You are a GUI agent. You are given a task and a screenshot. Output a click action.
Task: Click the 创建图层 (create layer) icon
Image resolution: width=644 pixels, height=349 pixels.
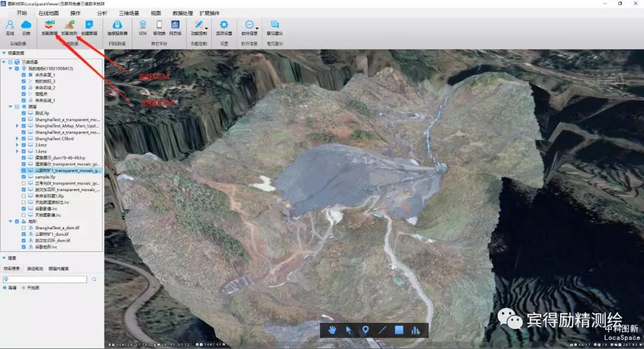[x=89, y=26]
